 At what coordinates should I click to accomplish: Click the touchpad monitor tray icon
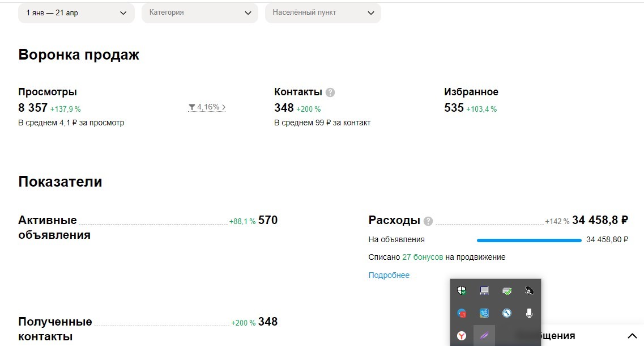point(484,291)
